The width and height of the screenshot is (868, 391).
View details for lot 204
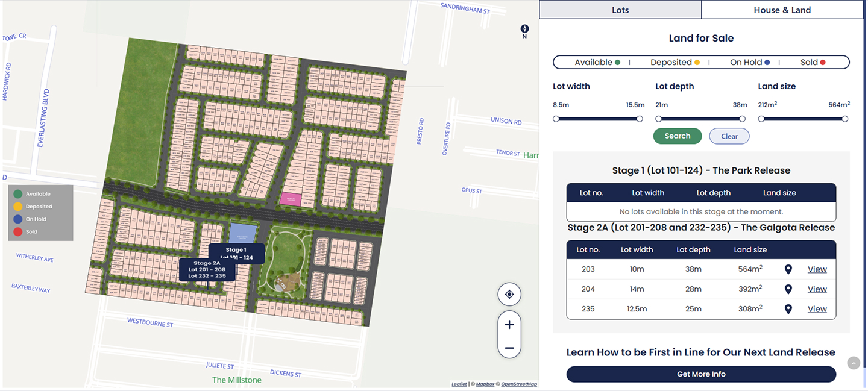[817, 289]
